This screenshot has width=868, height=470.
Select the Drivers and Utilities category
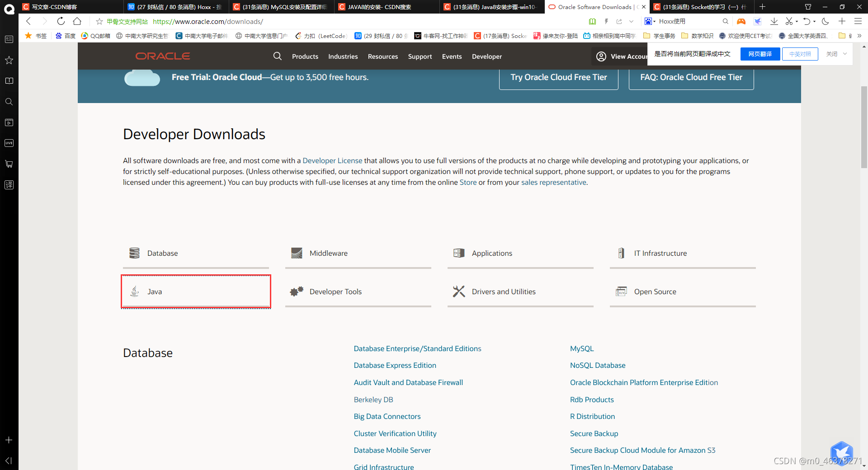coord(520,291)
